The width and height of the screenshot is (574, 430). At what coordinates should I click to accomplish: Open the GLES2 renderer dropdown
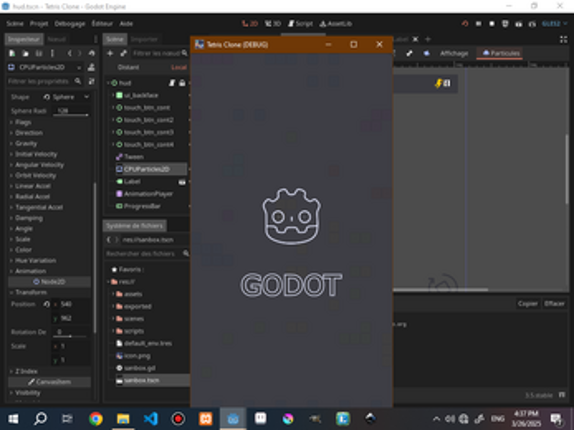click(555, 24)
